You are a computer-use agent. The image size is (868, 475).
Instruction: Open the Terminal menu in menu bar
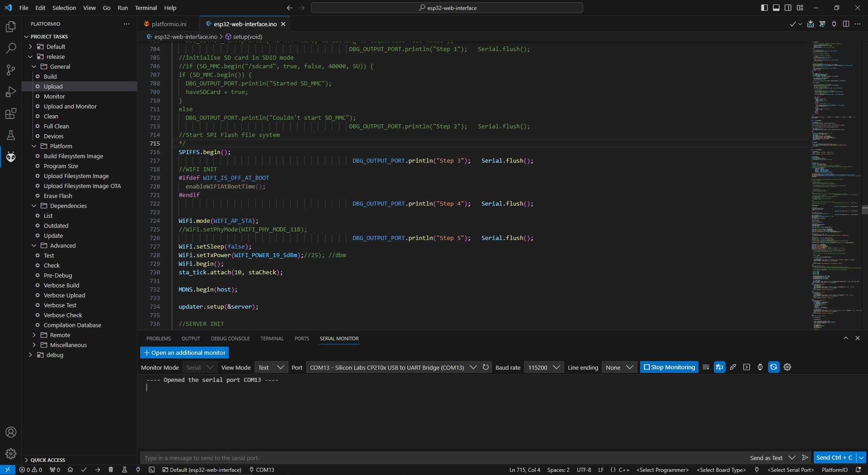click(146, 8)
